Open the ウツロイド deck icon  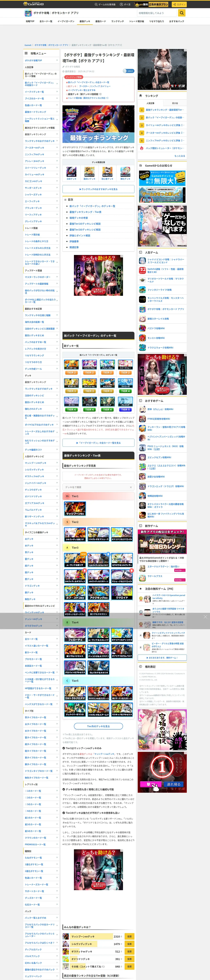(122, 593)
